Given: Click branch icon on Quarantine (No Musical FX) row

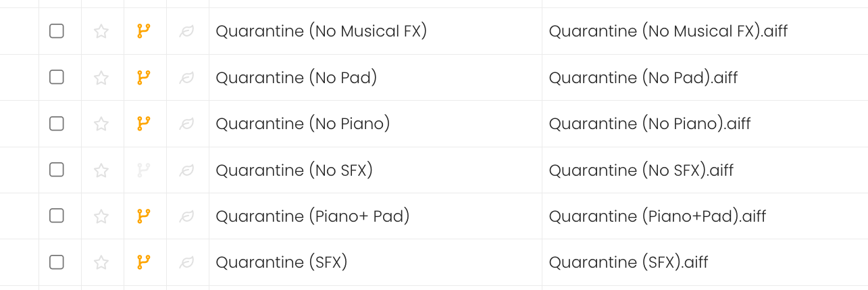Looking at the screenshot, I should [143, 31].
